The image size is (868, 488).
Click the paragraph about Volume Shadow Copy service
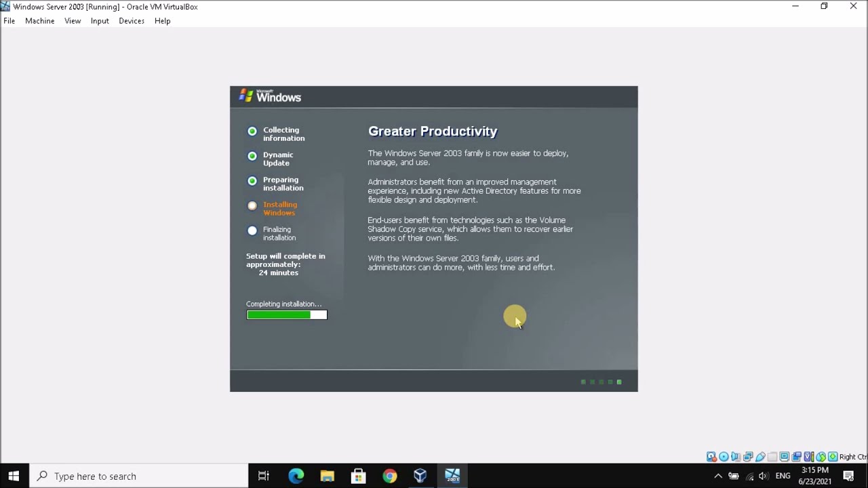471,229
